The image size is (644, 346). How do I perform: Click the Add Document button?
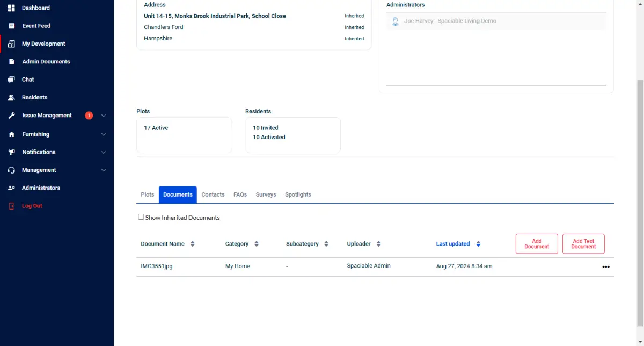(x=537, y=244)
